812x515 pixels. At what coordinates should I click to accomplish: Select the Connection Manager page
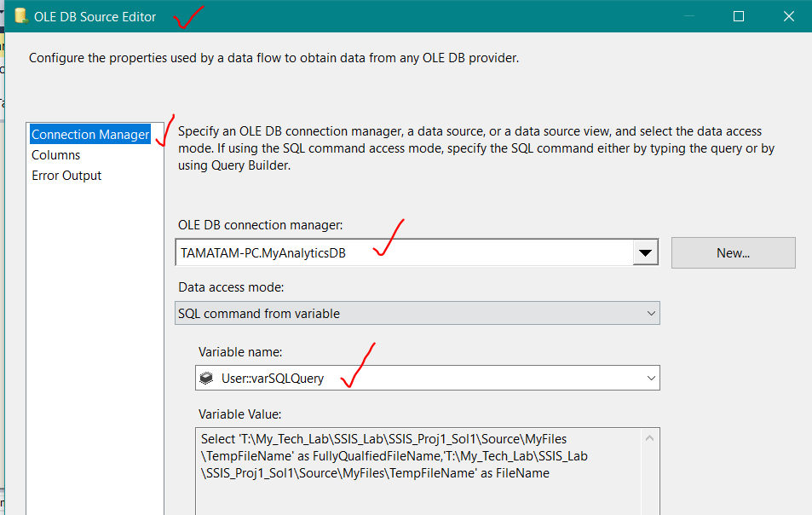pos(89,134)
